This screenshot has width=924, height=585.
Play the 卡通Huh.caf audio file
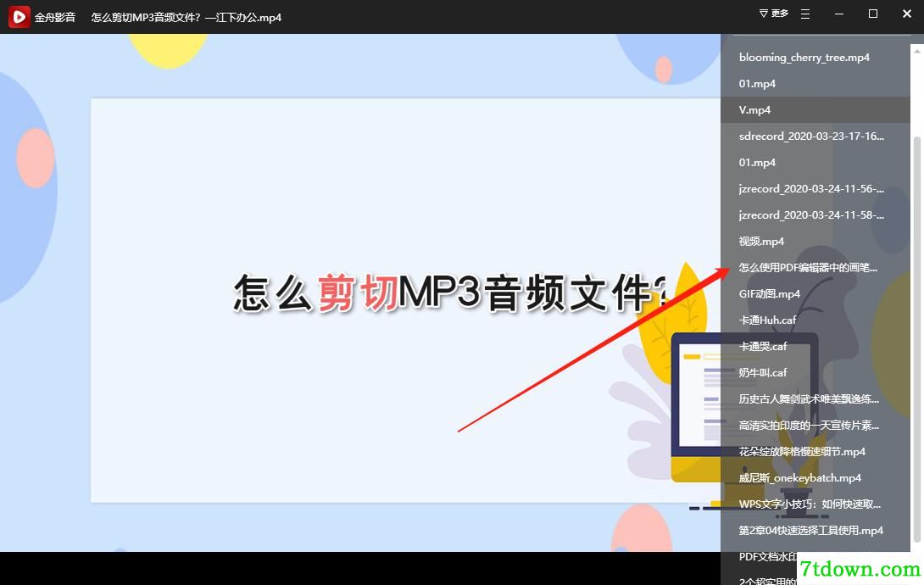pos(815,320)
